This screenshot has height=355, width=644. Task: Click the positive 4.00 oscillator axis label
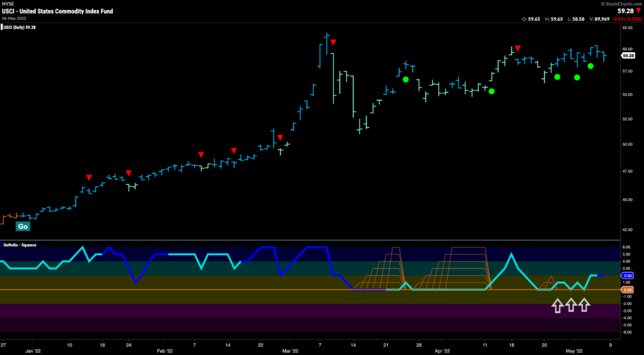[x=626, y=261]
